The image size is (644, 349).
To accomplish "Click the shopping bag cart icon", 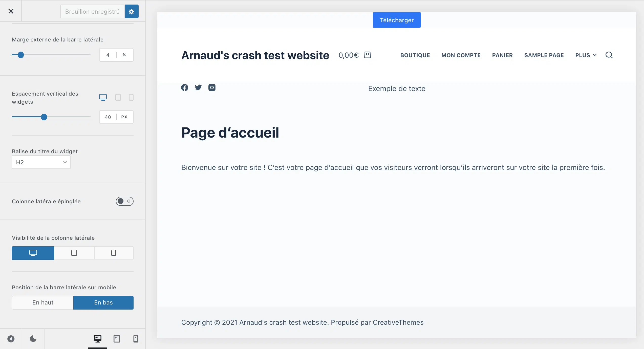I will pyautogui.click(x=368, y=55).
